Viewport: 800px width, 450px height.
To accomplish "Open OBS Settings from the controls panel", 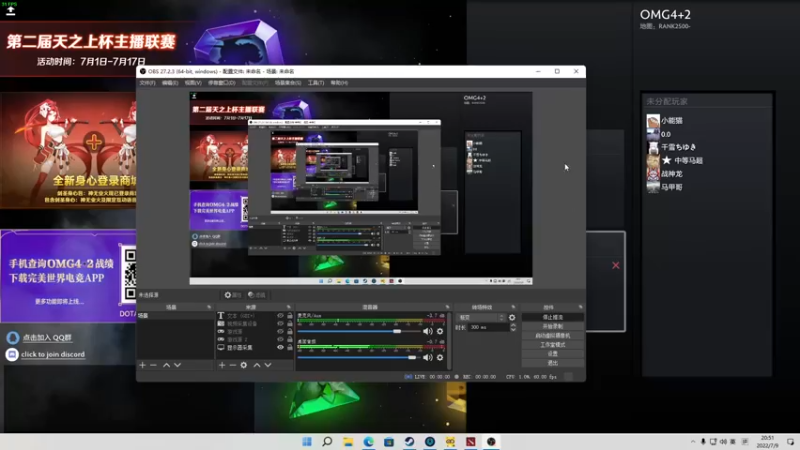I will (553, 354).
